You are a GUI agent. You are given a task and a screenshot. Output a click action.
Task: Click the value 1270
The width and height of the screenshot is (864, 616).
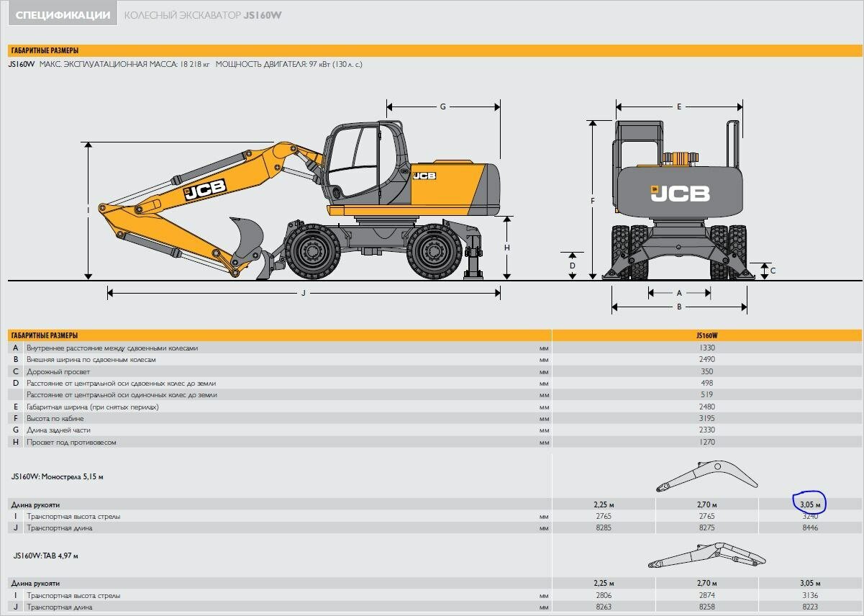point(707,442)
